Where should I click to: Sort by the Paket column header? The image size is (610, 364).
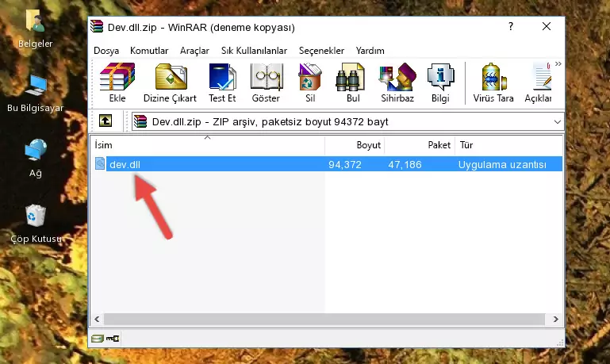420,145
